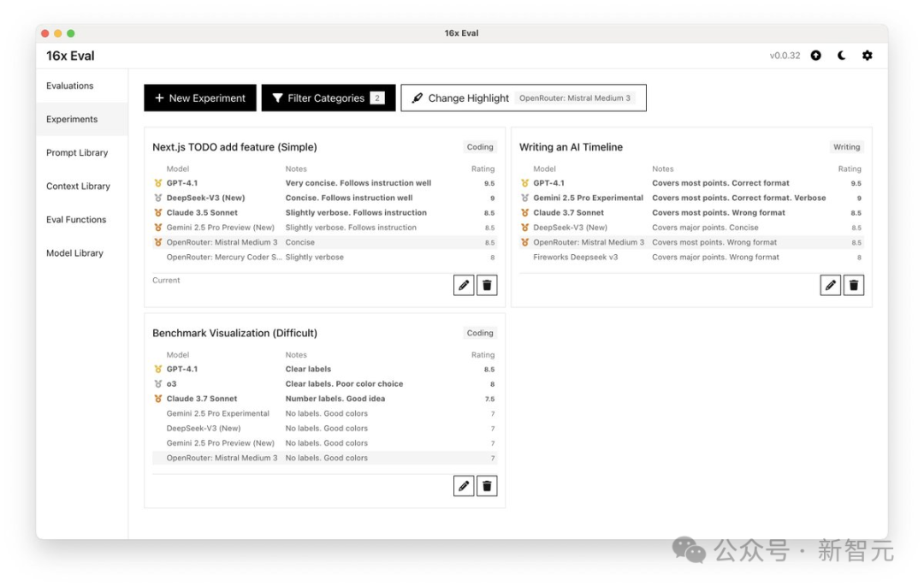
Task: Click the category count badge 2 on Filter Categories
Action: coord(377,98)
